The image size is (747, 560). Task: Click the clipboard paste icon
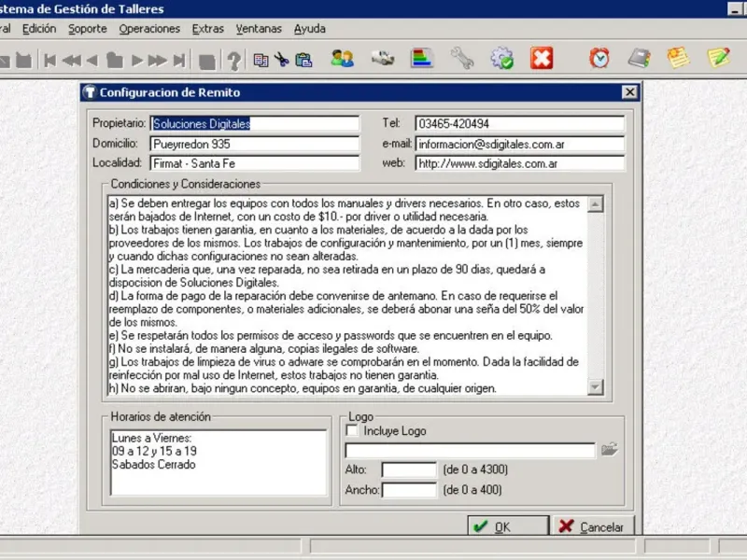pos(303,60)
